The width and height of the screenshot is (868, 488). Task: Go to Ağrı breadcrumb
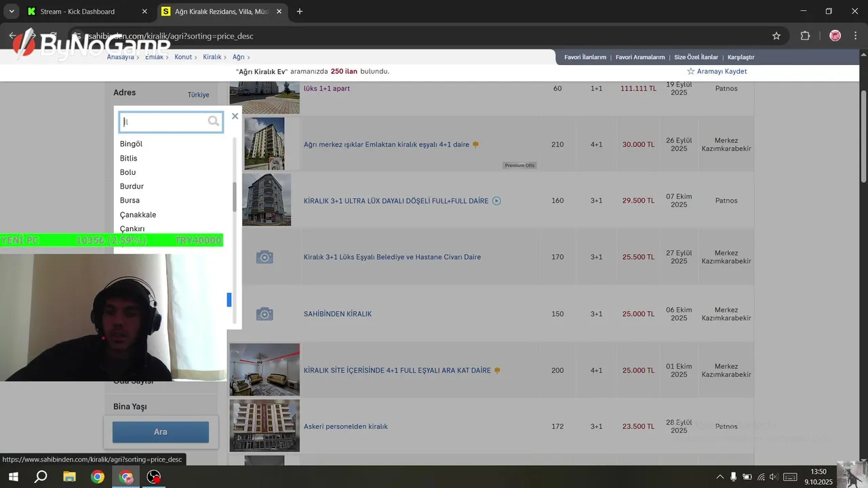239,57
